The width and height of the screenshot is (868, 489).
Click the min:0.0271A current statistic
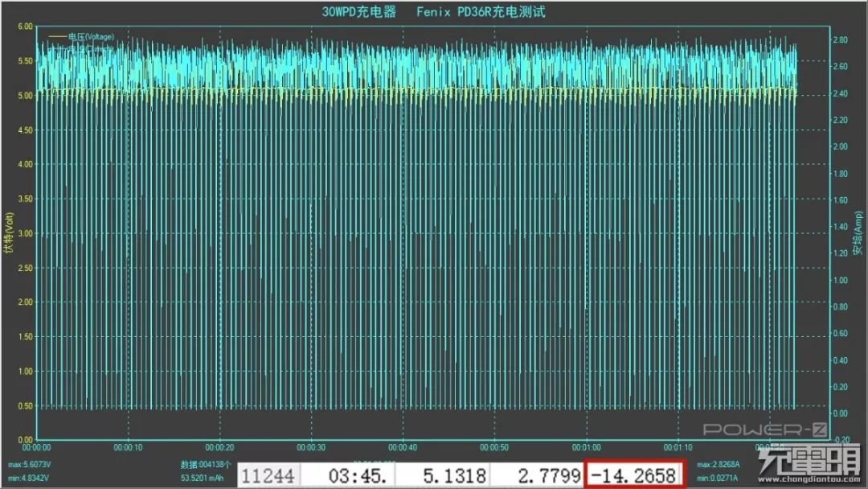coord(717,478)
